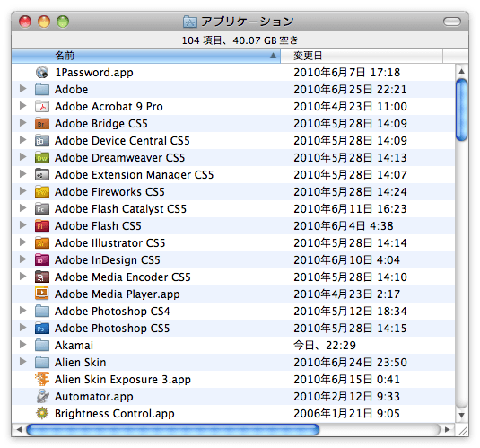This screenshot has width=480, height=448.
Task: Expand the Adobe Flash CS5 disclosure triangle
Action: point(22,225)
